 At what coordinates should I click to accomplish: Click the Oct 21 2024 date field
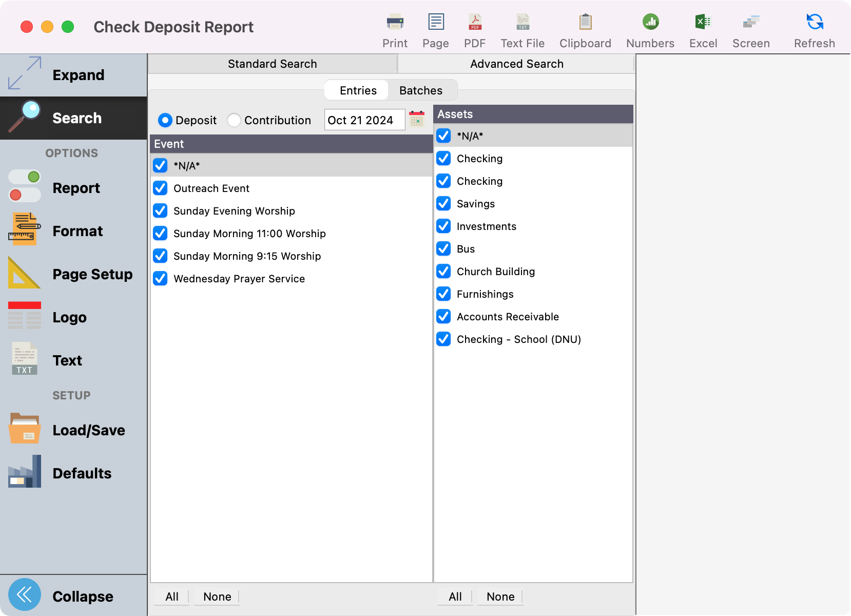(x=364, y=120)
